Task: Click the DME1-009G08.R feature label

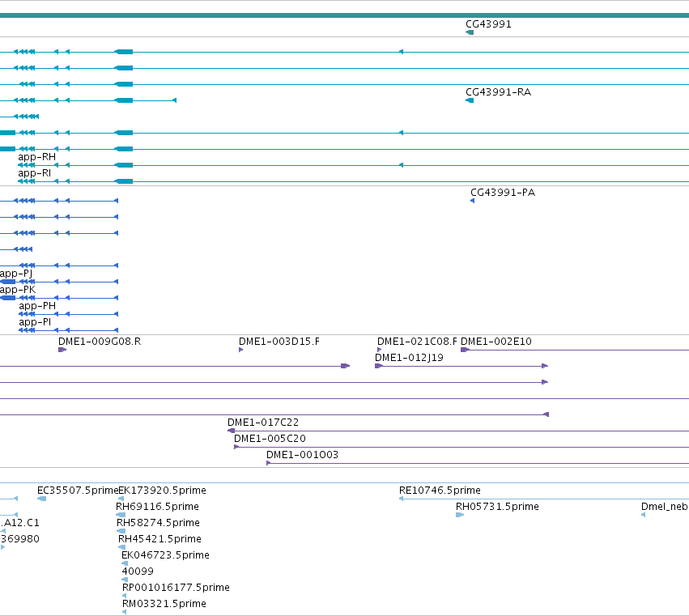Action: [100, 342]
